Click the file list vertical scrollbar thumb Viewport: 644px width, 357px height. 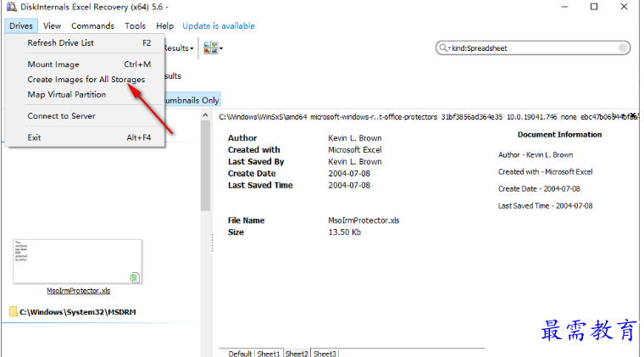(205, 166)
